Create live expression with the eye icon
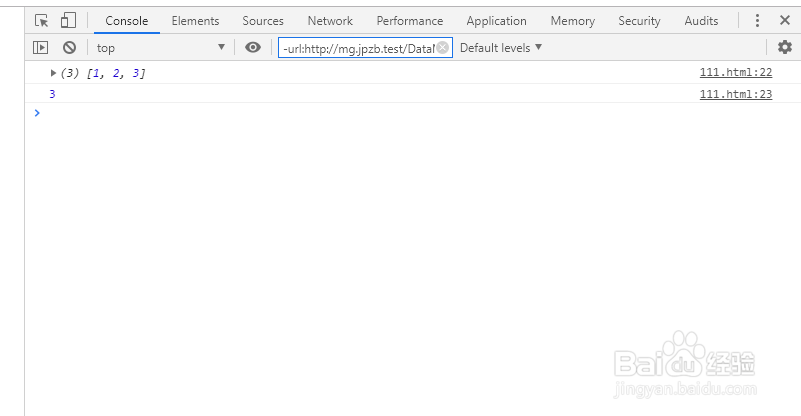 [x=252, y=48]
